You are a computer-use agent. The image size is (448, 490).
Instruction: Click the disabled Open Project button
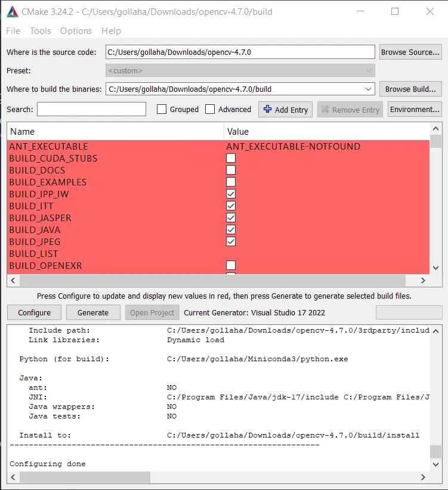point(152,312)
